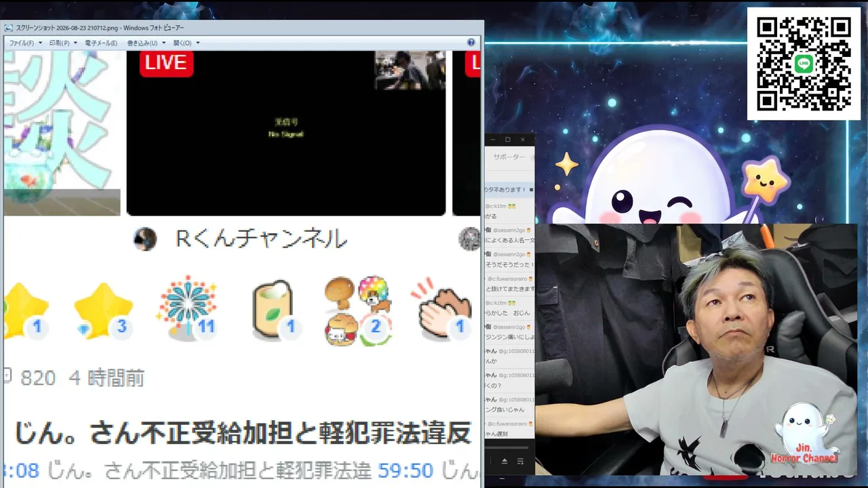
Task: Expand the 印刷(P) dropdown arrow
Action: (76, 43)
